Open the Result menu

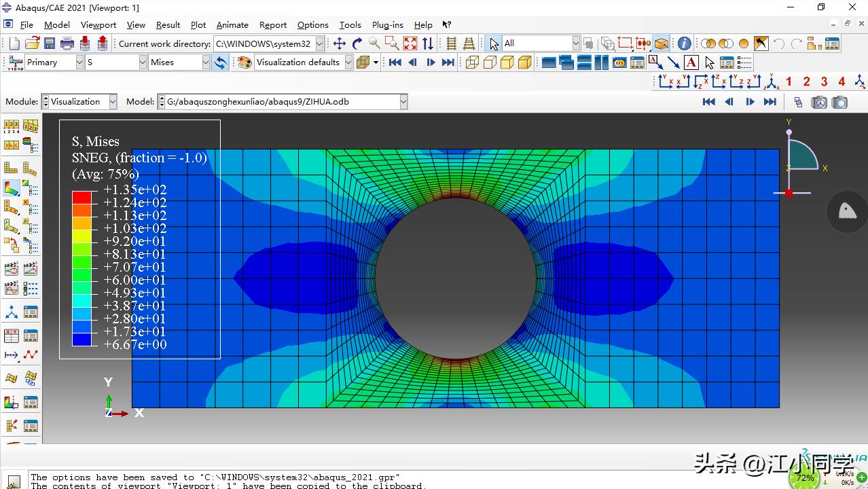tap(168, 25)
